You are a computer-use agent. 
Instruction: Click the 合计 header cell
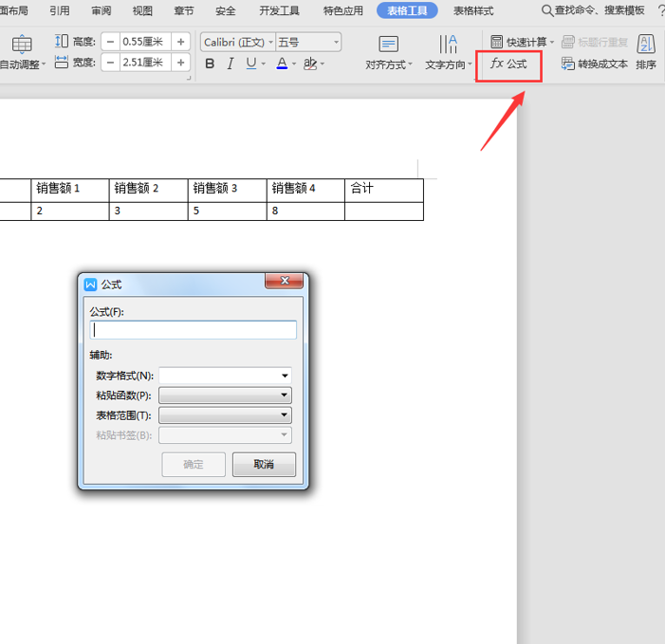(x=384, y=190)
